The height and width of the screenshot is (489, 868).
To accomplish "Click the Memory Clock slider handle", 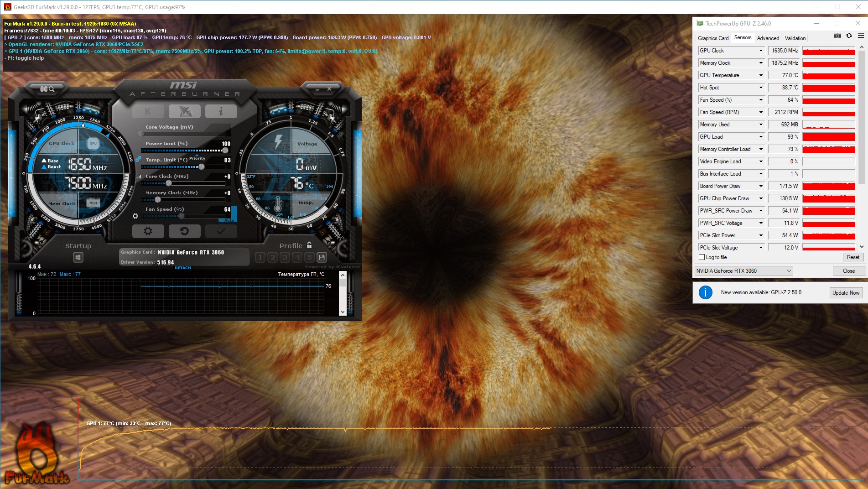I will 158,200.
